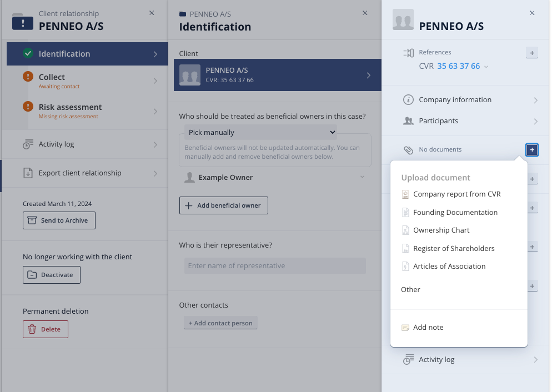Screen dimensions: 552x392
Task: Click the Send to Archive button
Action: pos(59,220)
